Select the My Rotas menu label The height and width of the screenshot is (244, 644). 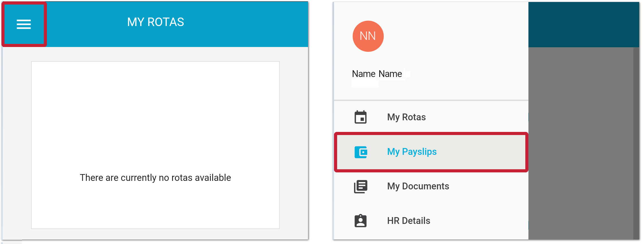[406, 117]
